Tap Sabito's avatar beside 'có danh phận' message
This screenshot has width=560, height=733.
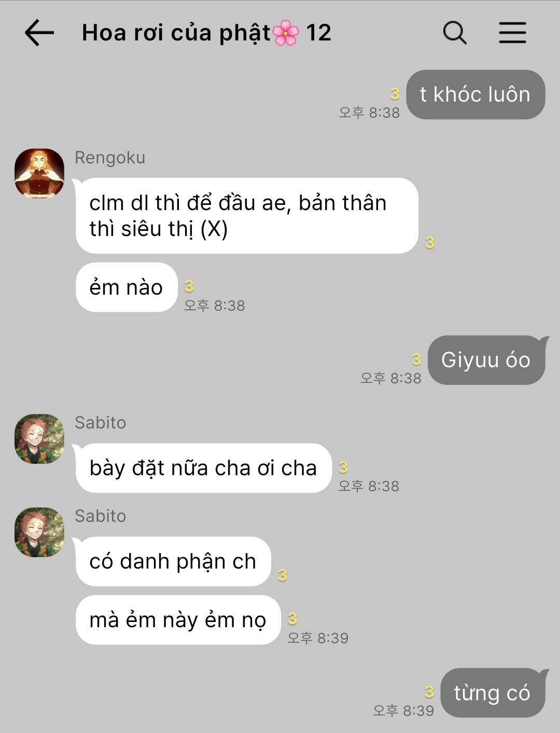pyautogui.click(x=39, y=532)
